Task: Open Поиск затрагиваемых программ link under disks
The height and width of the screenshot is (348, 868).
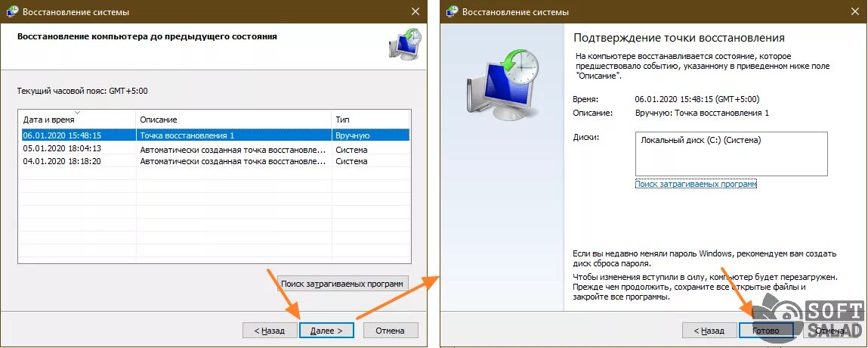Action: [x=696, y=184]
